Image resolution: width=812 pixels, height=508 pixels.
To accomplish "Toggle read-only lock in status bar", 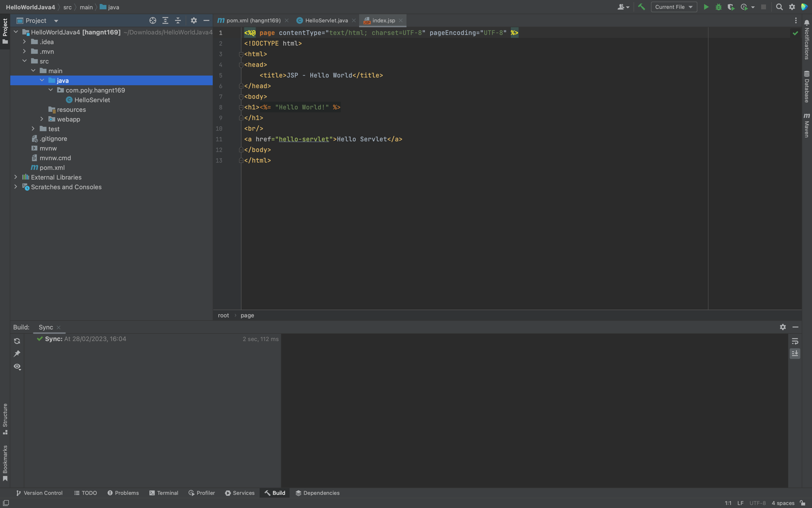I will pyautogui.click(x=802, y=503).
